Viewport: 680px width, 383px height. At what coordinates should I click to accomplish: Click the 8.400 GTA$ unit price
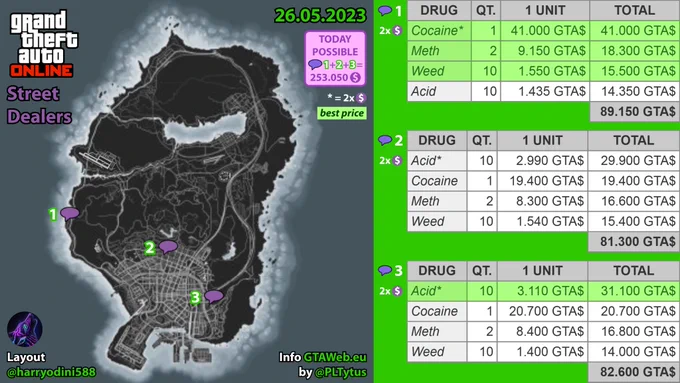coord(543,331)
